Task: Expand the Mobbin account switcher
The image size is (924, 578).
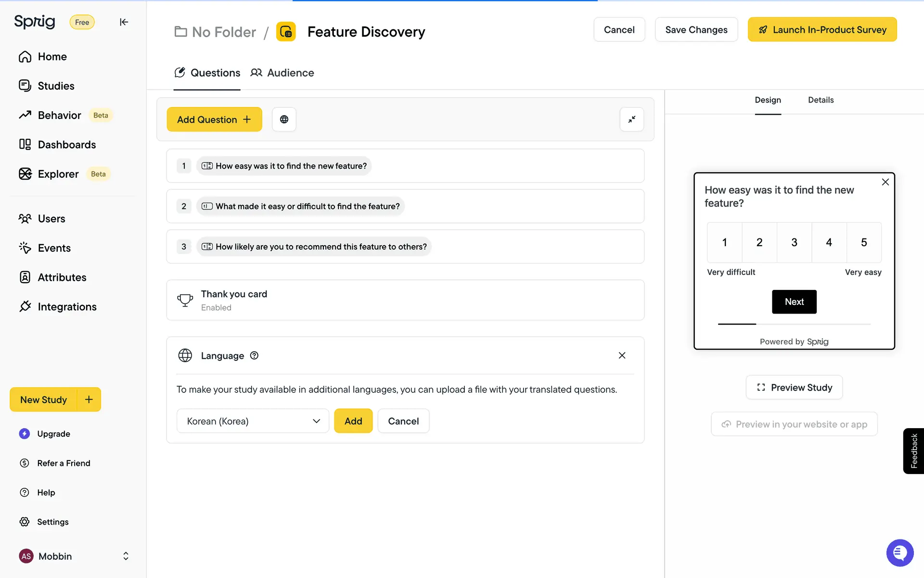Action: tap(126, 556)
